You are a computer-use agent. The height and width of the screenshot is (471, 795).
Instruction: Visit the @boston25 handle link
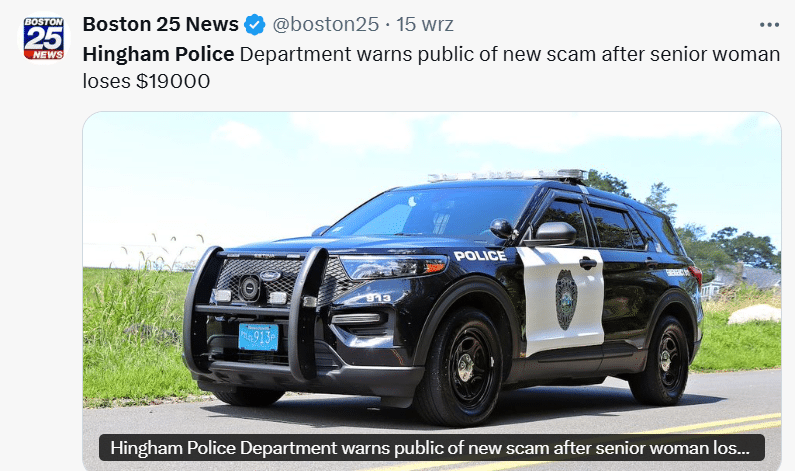326,24
